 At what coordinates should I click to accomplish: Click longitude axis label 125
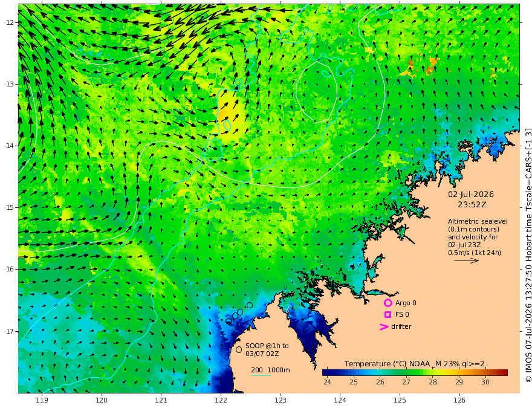pyautogui.click(x=400, y=400)
